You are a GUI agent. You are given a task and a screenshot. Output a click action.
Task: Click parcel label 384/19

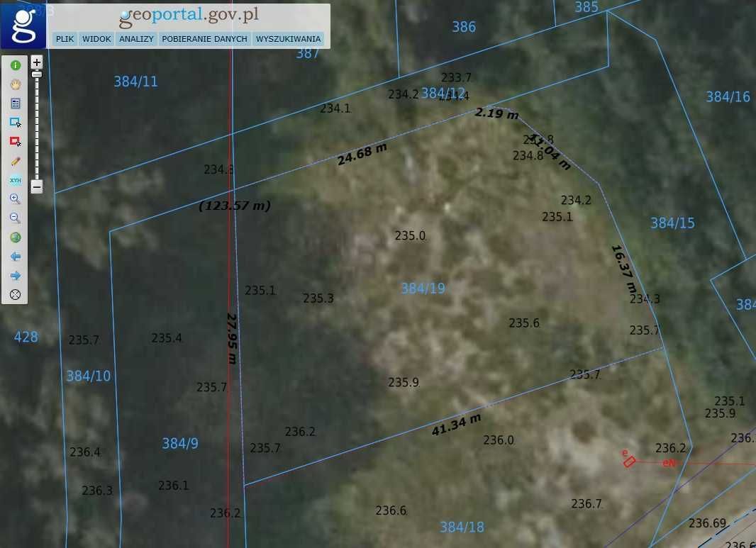[x=423, y=289]
